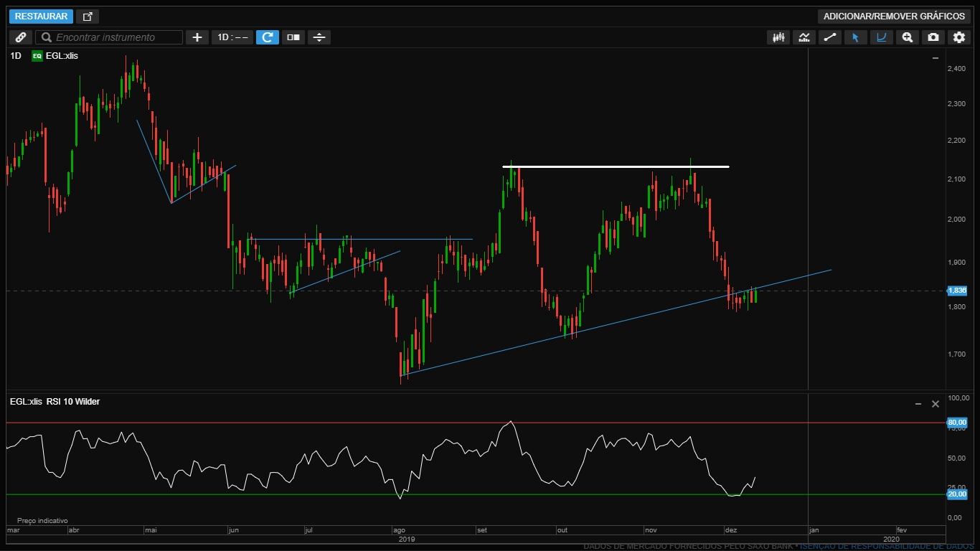Click ADICIONAR/REMOVER GRÁFICOS button
This screenshot has height=551, width=980.
894,17
